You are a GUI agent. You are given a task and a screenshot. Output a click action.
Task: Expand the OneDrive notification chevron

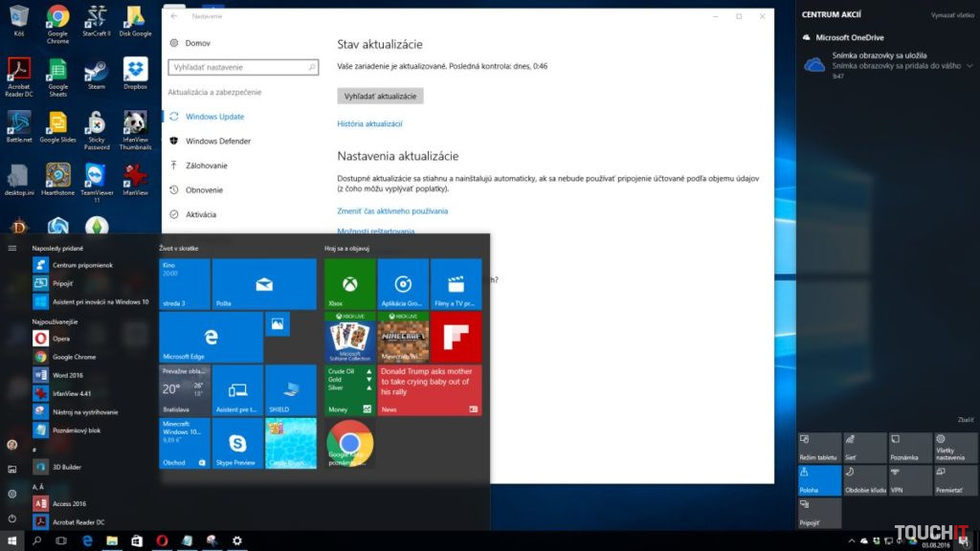click(x=969, y=65)
